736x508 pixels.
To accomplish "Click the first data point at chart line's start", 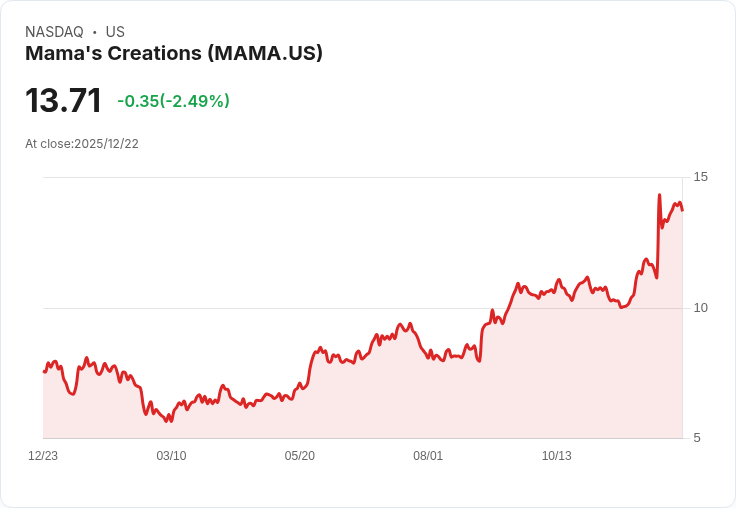I will [x=44, y=371].
